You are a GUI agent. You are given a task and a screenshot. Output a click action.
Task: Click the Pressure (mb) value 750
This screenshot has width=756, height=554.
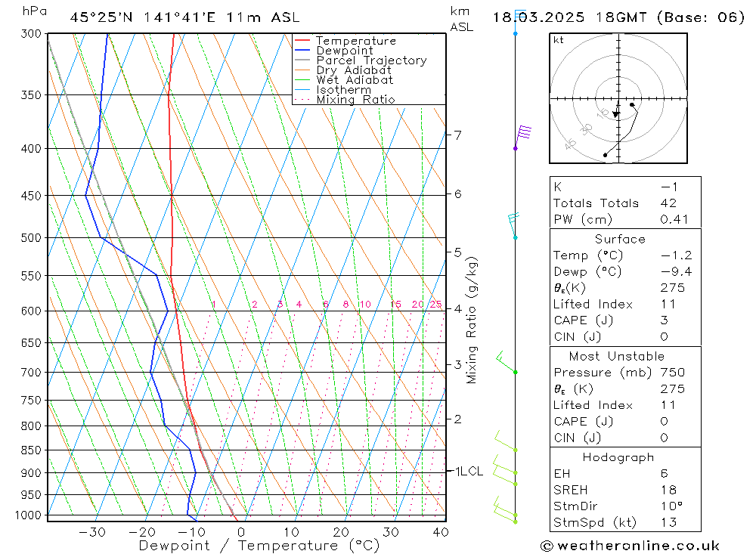(x=673, y=373)
